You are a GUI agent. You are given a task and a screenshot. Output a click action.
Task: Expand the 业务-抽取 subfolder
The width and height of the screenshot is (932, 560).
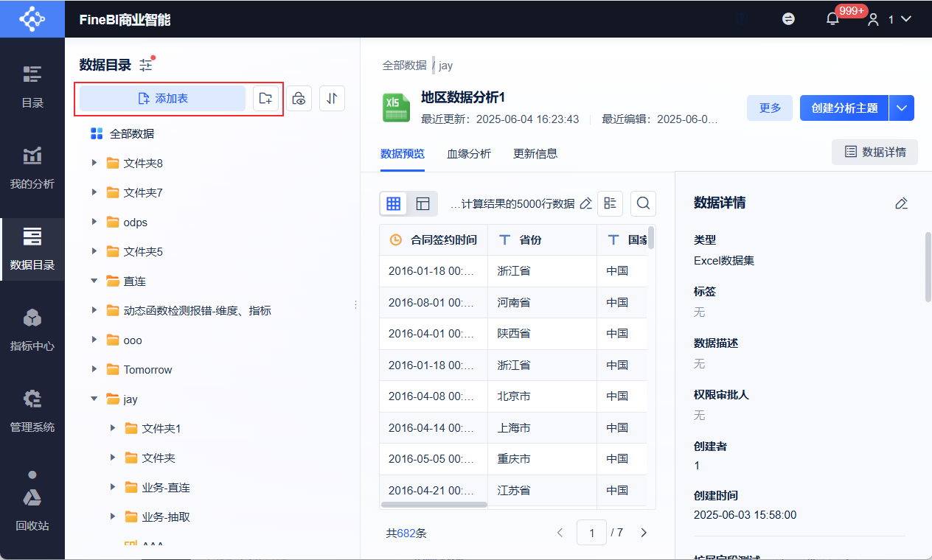113,517
